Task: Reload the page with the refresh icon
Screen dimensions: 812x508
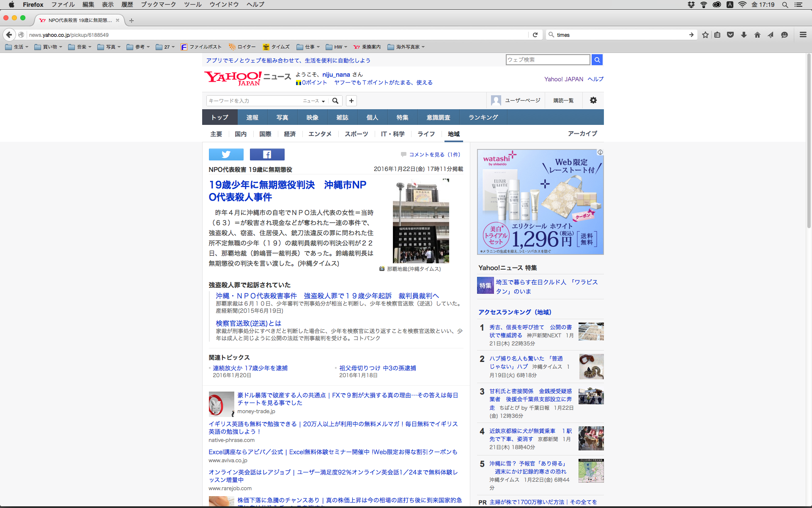Action: click(x=535, y=35)
